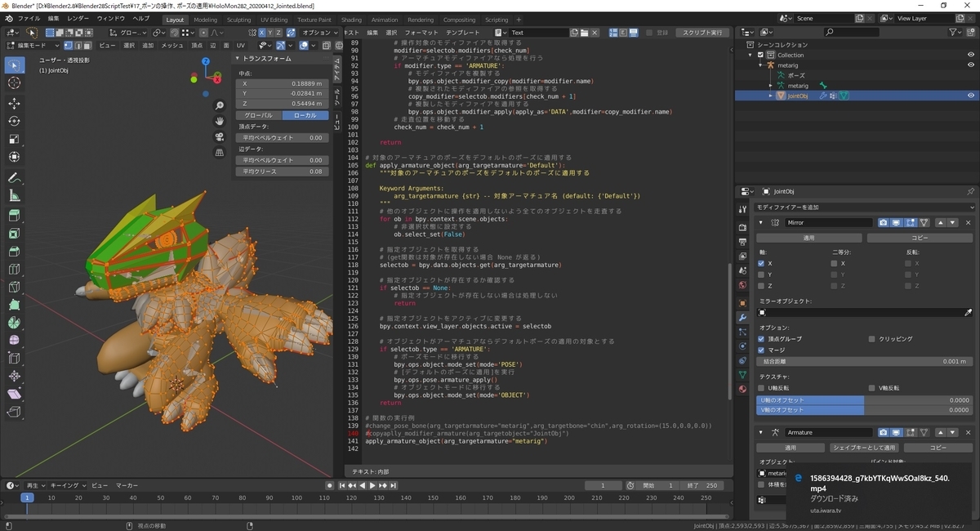Collapse the Armature modifier panel
Screen dimensions: 980x531
click(x=762, y=432)
